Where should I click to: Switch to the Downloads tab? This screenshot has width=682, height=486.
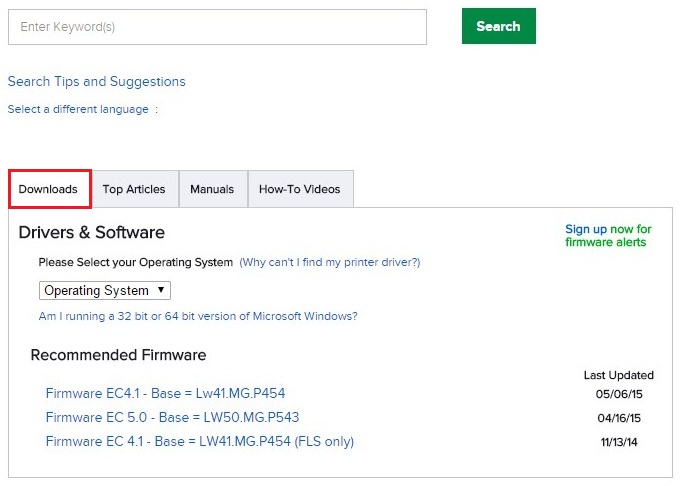point(49,189)
